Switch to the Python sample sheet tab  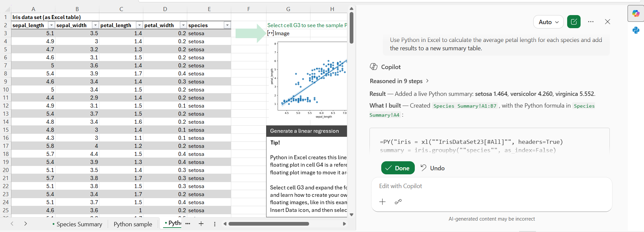(x=133, y=224)
